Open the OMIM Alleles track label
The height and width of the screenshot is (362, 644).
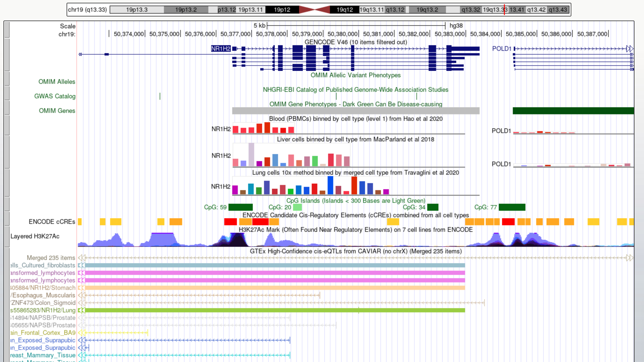[57, 82]
